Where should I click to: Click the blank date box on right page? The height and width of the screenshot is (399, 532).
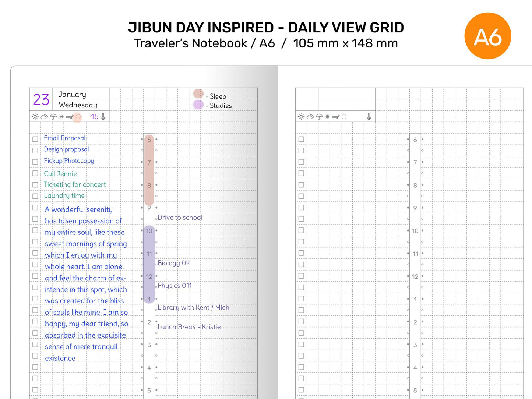[307, 99]
